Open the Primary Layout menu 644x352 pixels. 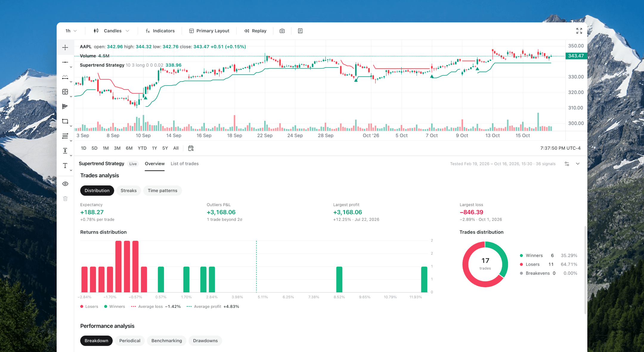coord(209,31)
